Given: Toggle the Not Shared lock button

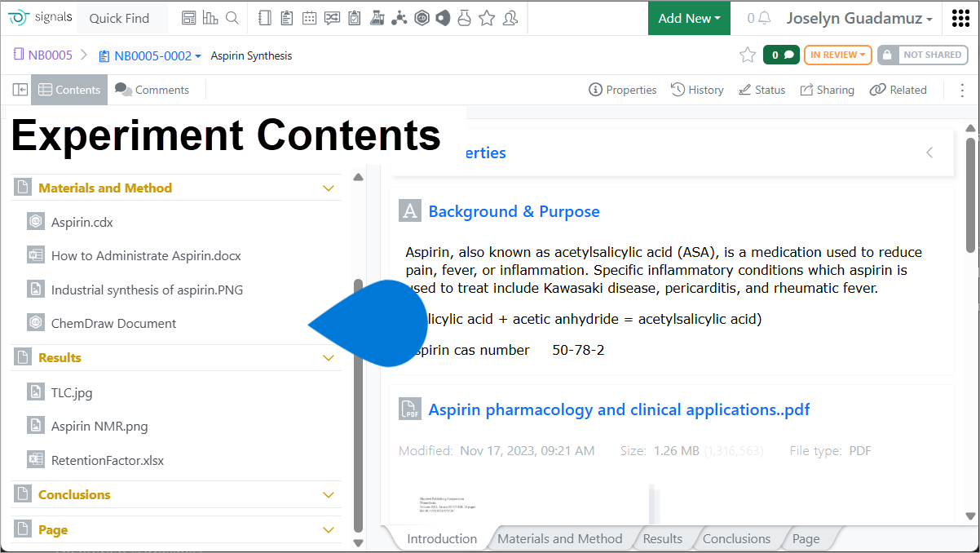Looking at the screenshot, I should 923,55.
